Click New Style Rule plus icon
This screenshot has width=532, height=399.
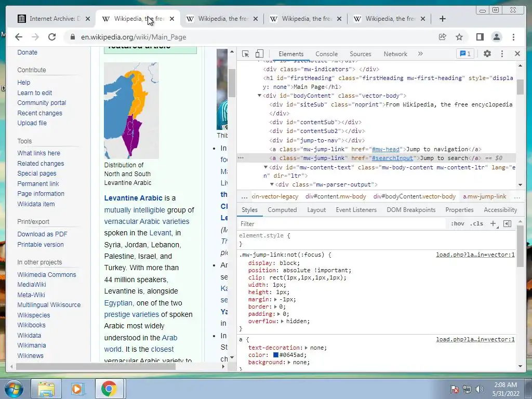pyautogui.click(x=493, y=223)
